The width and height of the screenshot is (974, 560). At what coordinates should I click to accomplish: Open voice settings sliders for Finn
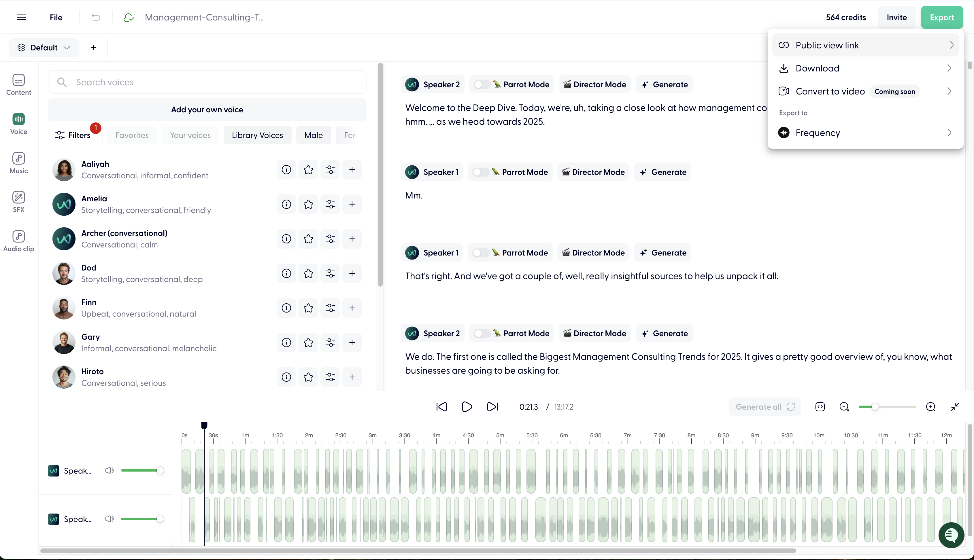330,308
